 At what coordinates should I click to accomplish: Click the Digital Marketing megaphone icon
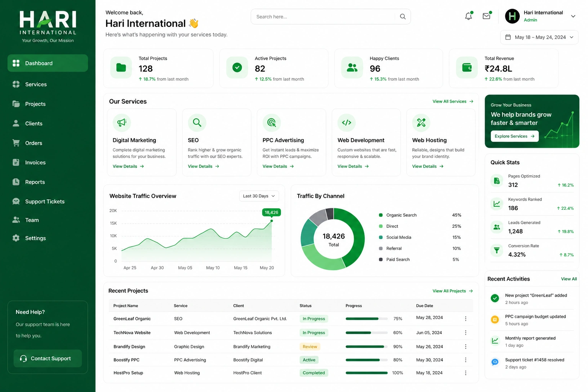[x=122, y=122]
